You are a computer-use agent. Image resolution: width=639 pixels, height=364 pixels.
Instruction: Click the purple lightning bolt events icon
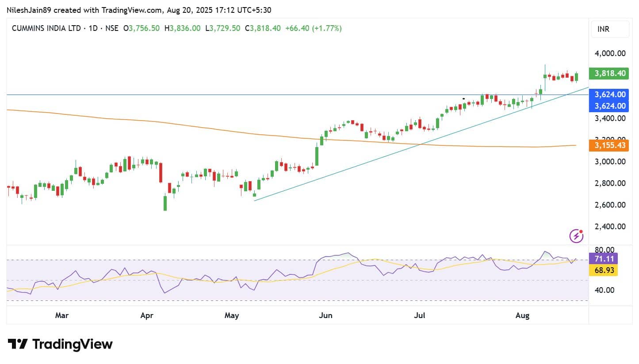(x=576, y=236)
